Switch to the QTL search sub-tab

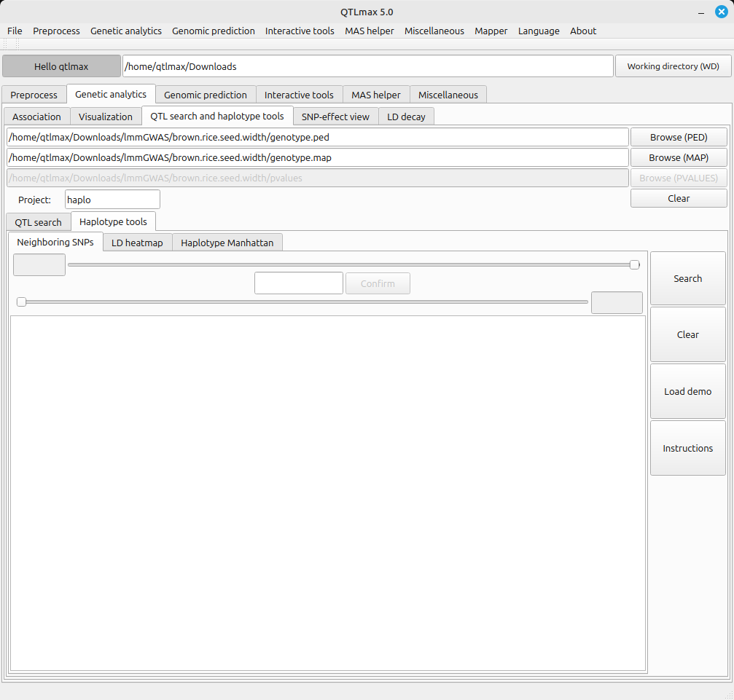coord(38,222)
